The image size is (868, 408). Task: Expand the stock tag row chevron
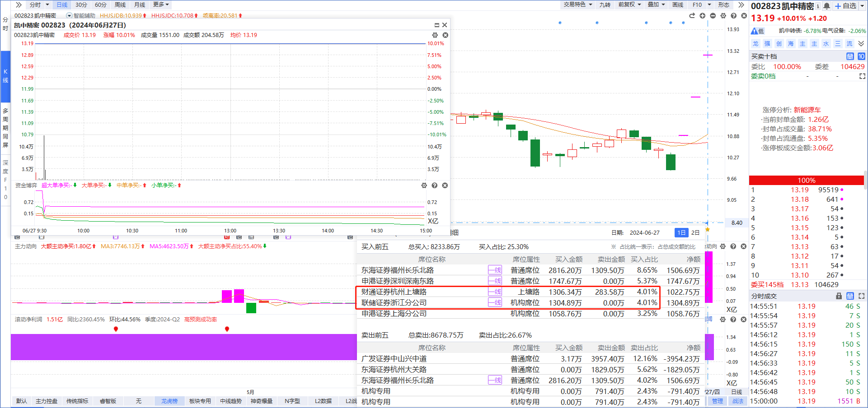[861, 44]
